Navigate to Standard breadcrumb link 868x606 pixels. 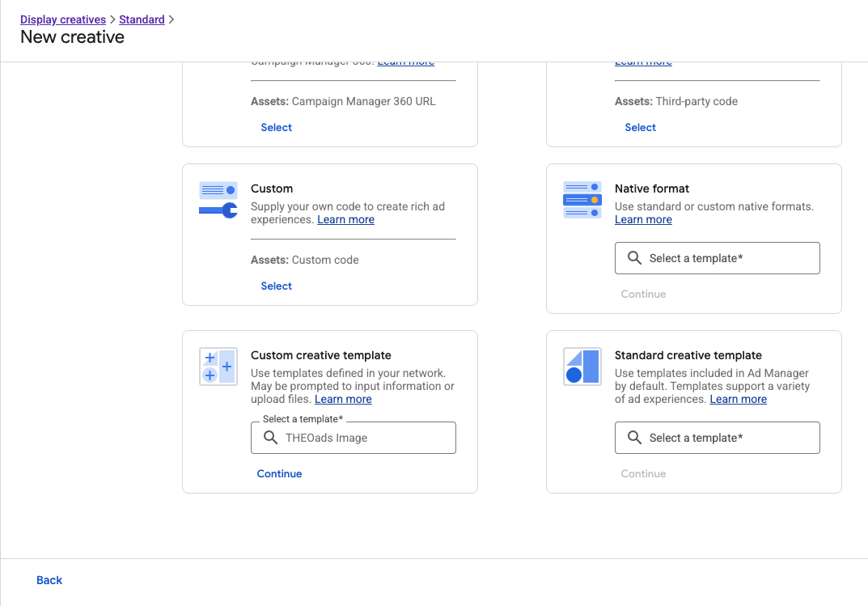pyautogui.click(x=142, y=19)
